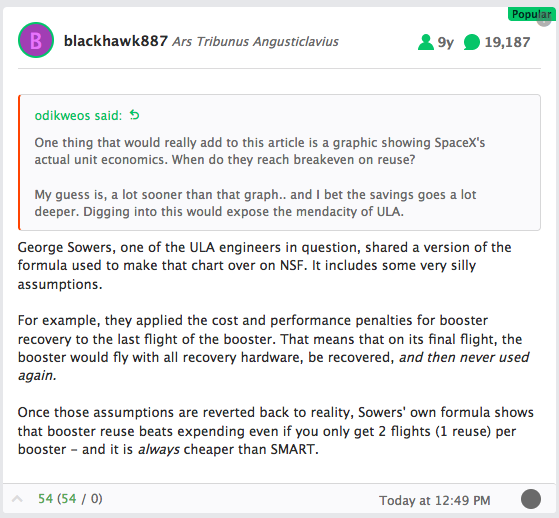Click the green speech bubble post-count icon
The width and height of the screenshot is (559, 518).
pyautogui.click(x=472, y=42)
